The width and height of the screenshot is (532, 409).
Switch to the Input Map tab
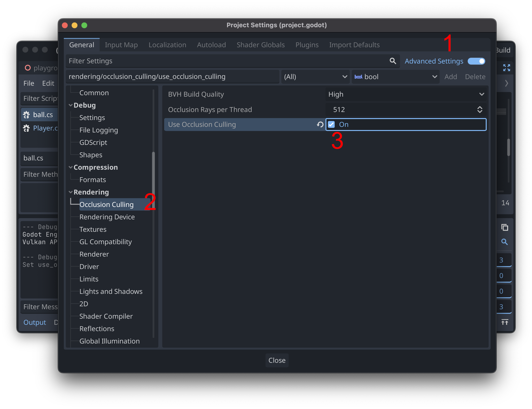tap(121, 45)
